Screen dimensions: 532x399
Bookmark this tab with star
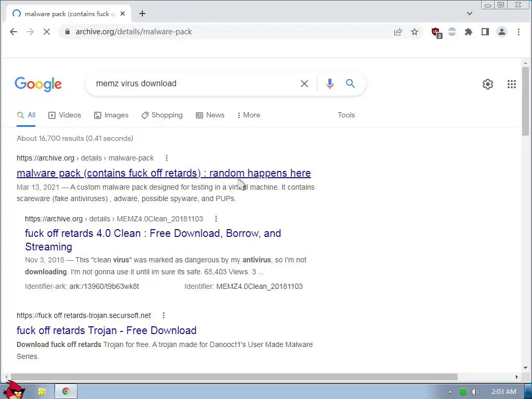click(x=415, y=32)
